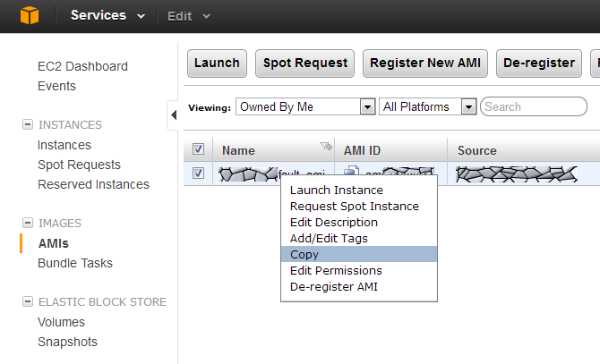Open Instances in sidebar
Viewport: 600px width, 364px height.
[x=64, y=145]
